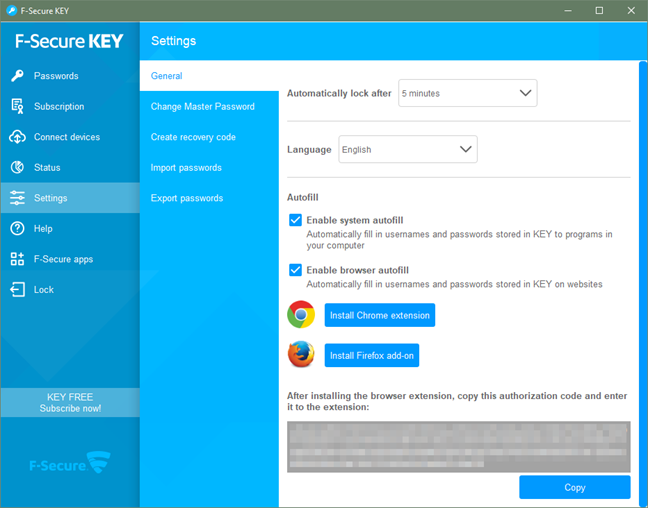This screenshot has height=508, width=648.
Task: Select the General settings tab
Action: pos(209,76)
